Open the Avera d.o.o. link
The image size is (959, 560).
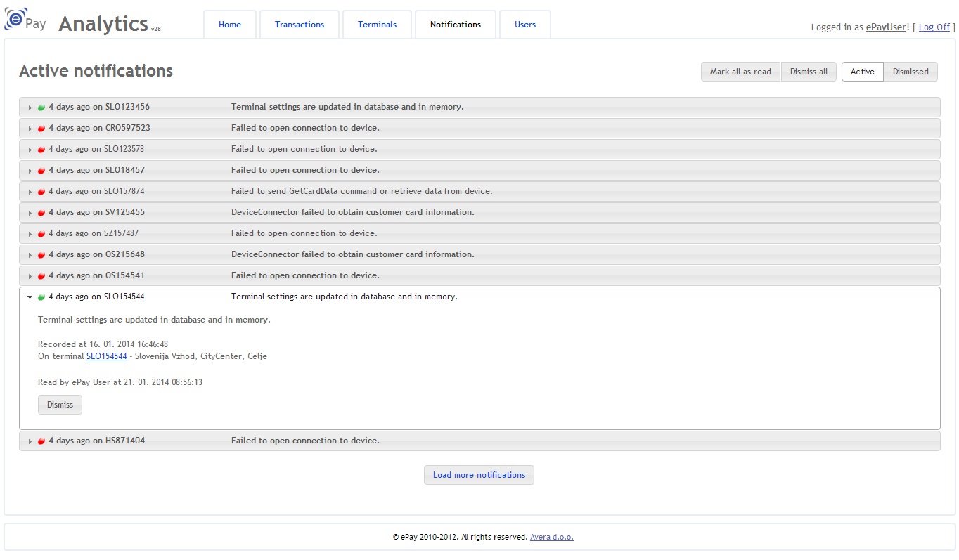(552, 537)
